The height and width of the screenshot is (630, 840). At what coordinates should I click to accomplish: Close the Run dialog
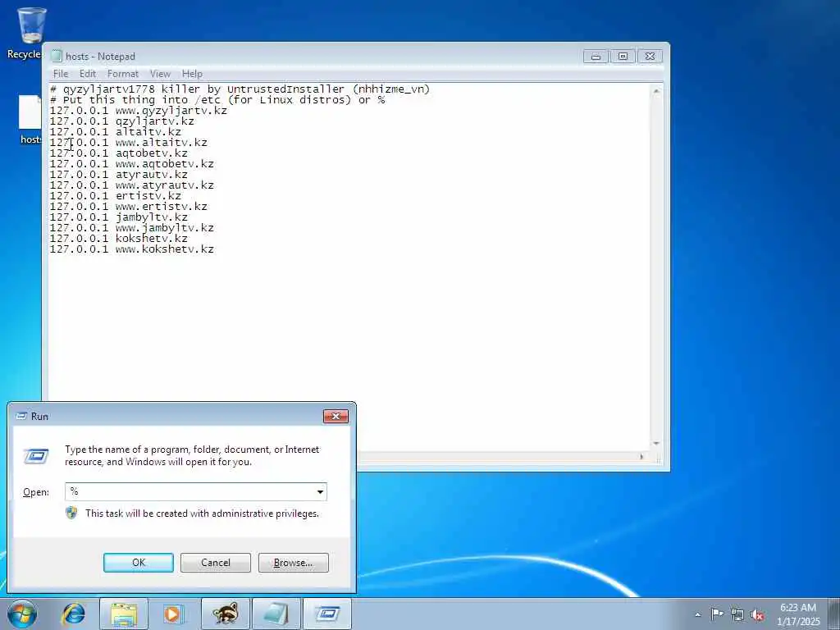point(336,416)
